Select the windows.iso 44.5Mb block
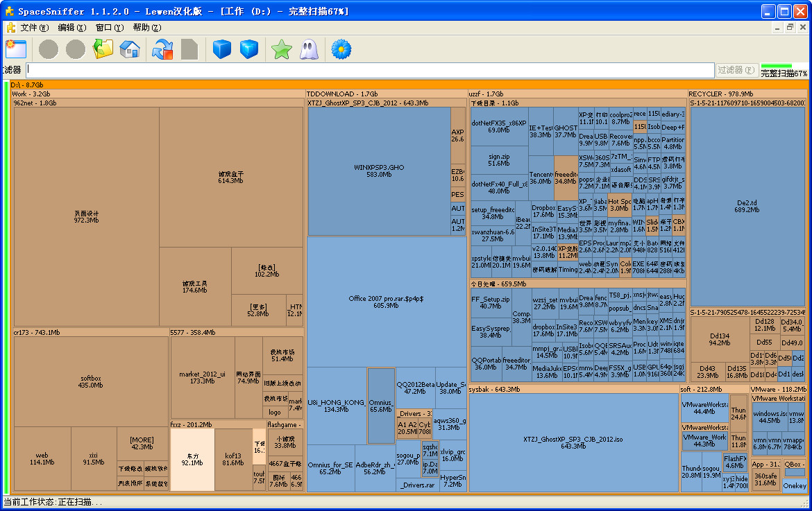This screenshot has height=511, width=812. click(770, 417)
